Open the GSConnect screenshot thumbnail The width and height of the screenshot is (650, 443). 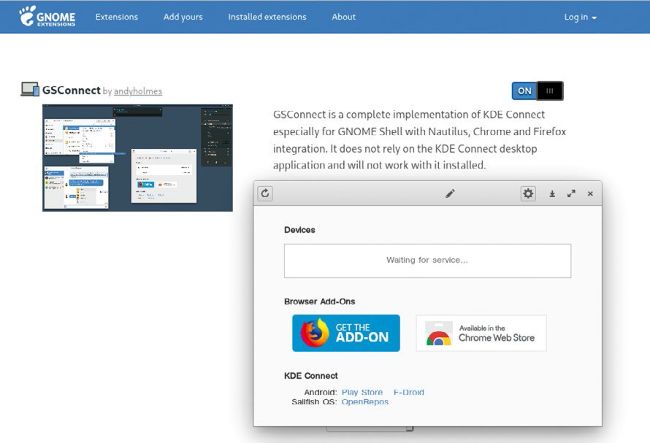click(x=137, y=157)
